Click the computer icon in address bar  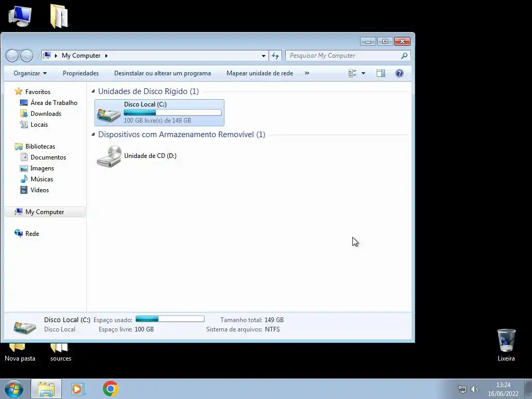47,55
